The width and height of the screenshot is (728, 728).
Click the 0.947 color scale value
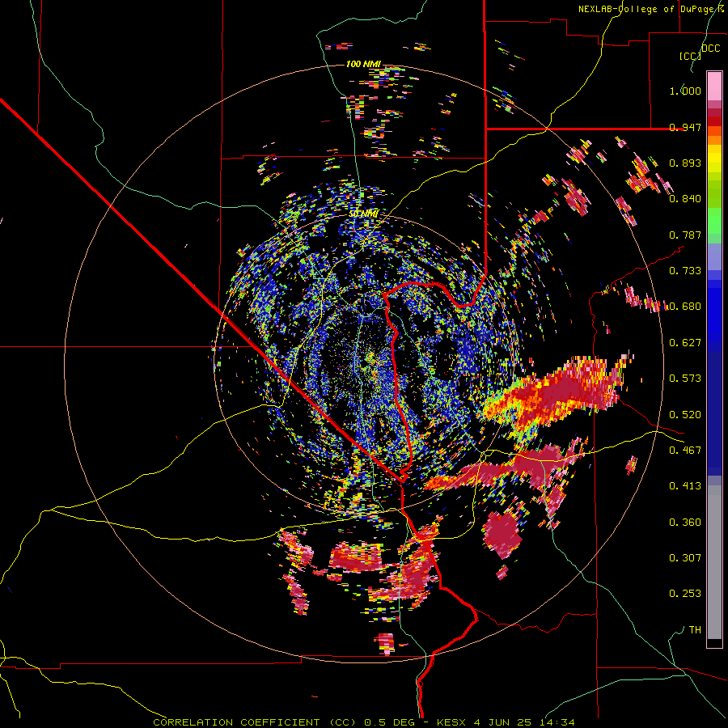pos(685,127)
